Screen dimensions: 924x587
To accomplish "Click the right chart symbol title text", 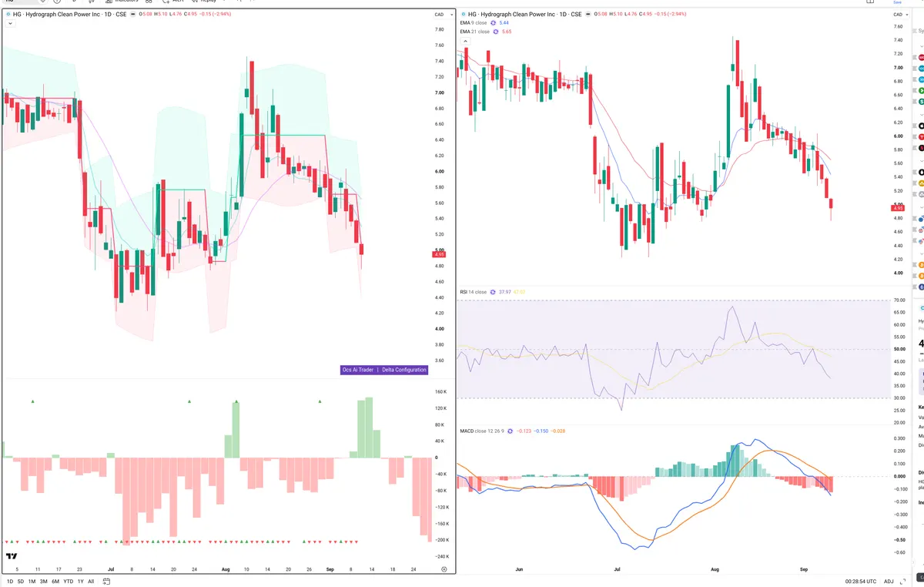I will 524,14.
